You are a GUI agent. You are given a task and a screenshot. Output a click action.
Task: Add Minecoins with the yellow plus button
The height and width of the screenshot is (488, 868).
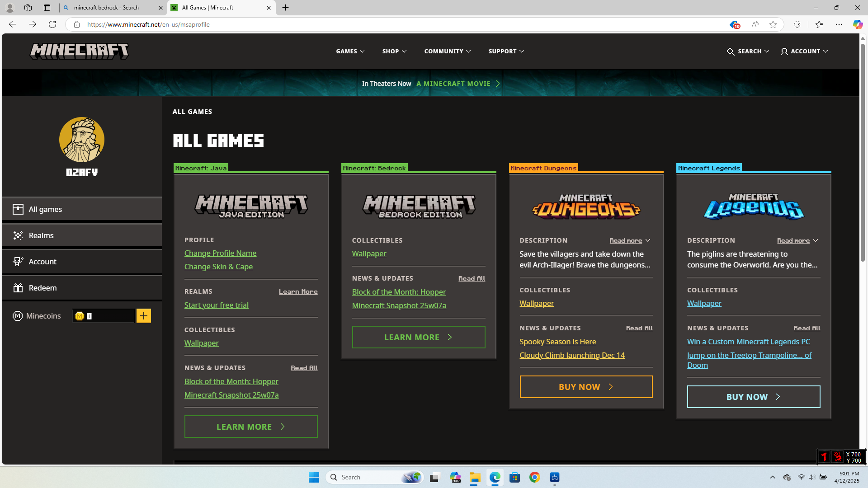144,316
